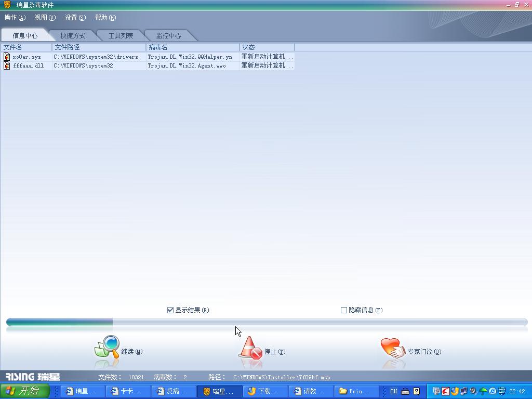Click the Rising lion logo in title bar
The width and height of the screenshot is (532, 399).
coord(7,5)
